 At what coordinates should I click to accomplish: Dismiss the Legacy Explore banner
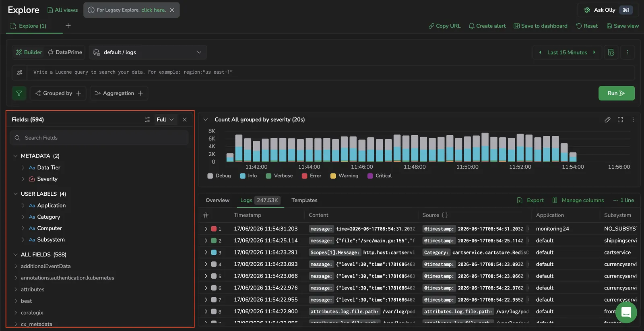pyautogui.click(x=172, y=10)
